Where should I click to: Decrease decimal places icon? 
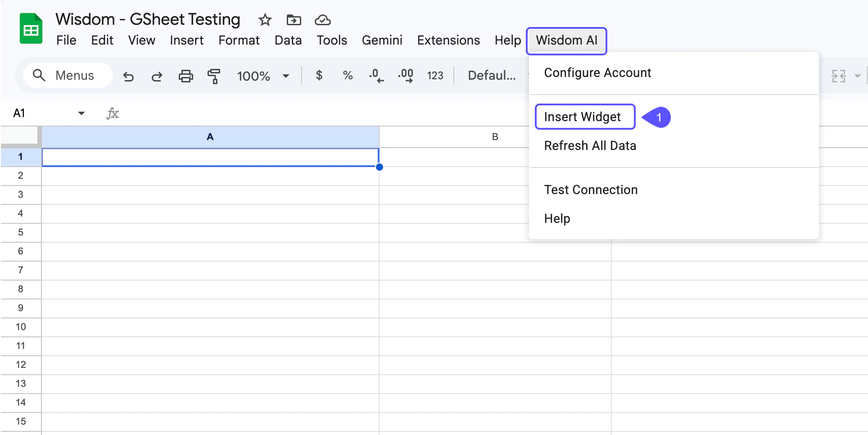(376, 75)
